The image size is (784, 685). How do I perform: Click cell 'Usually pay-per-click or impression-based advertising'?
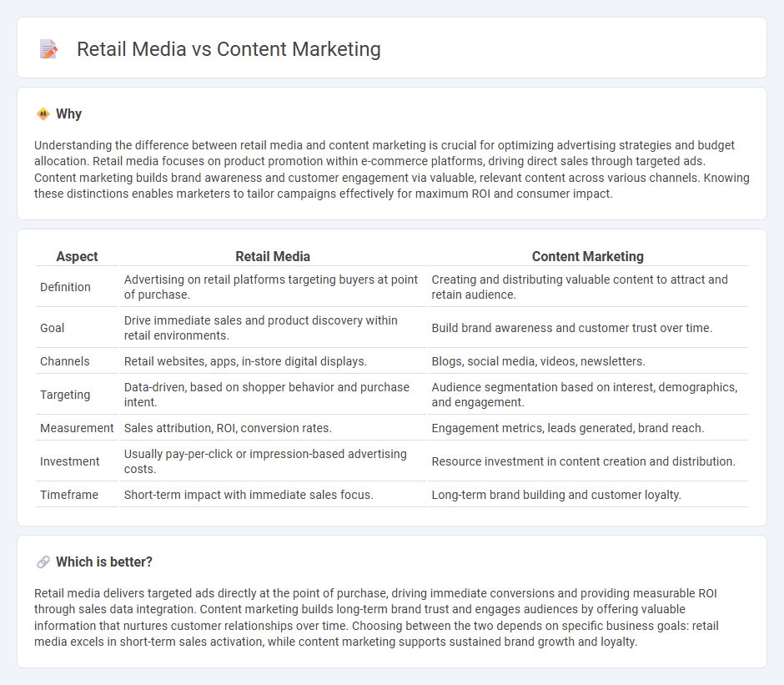point(273,461)
